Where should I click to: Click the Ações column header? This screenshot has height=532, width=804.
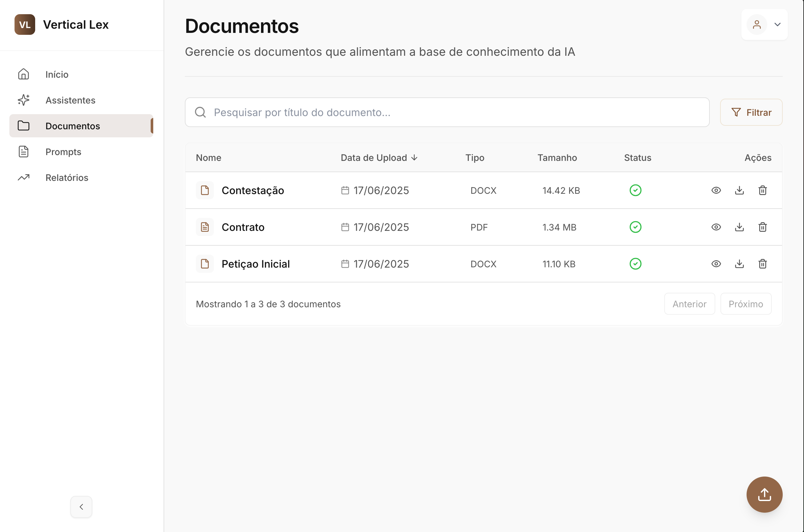tap(758, 158)
